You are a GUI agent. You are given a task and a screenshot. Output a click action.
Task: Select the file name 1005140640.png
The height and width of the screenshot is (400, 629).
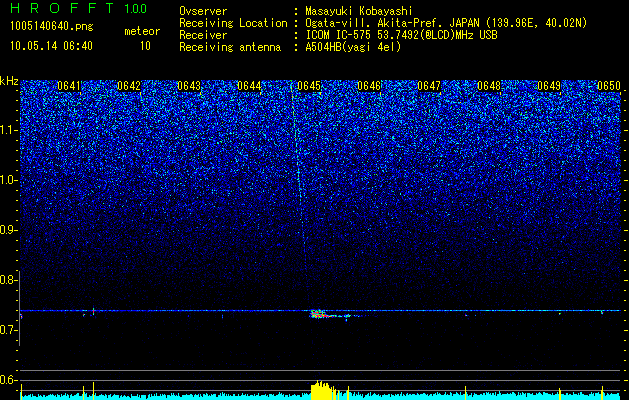52,27
